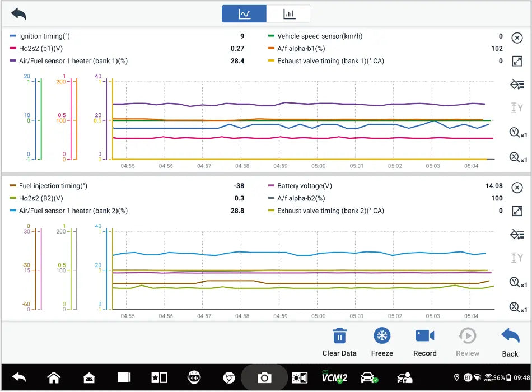Toggle upper graph merge/legend icon
The image size is (532, 392).
pos(517,85)
